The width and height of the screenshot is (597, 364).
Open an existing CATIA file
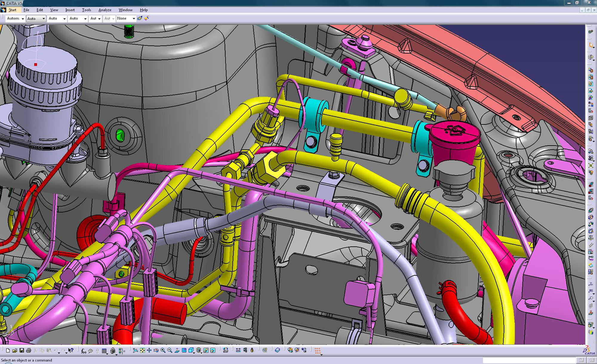[15, 351]
